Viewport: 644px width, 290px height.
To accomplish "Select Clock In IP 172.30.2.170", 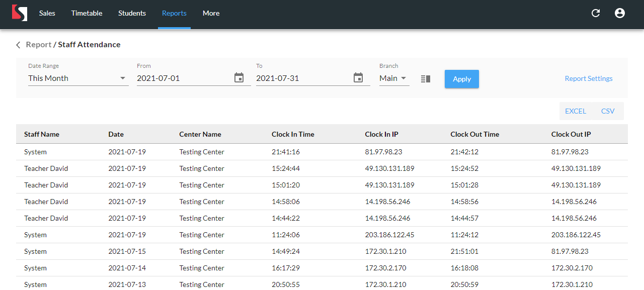I will 386,268.
